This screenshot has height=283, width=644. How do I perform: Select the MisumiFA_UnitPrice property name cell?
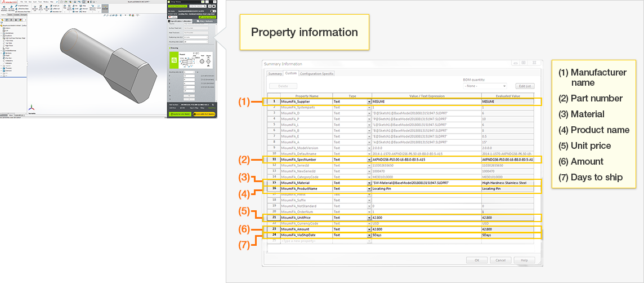[306, 217]
